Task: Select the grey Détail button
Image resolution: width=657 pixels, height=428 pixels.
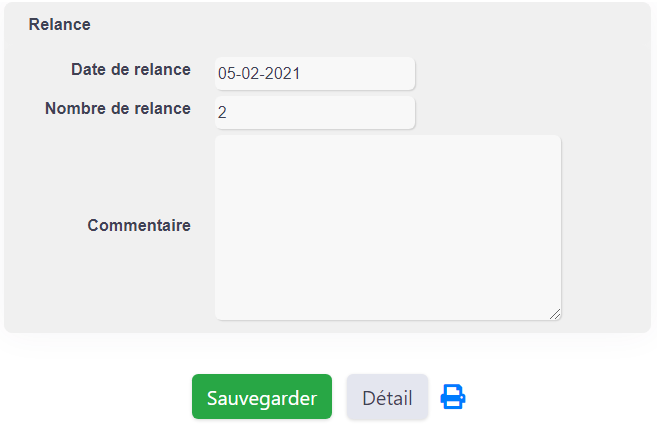Action: click(x=387, y=397)
